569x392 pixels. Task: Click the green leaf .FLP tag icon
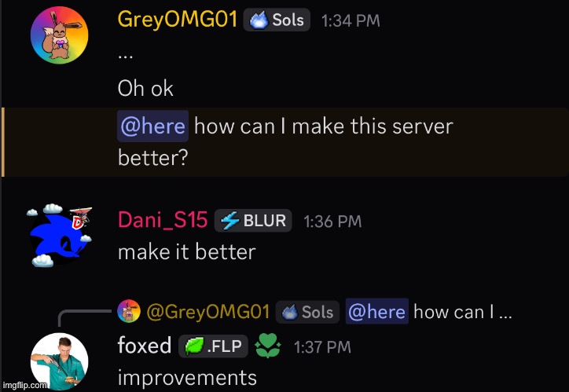(194, 346)
